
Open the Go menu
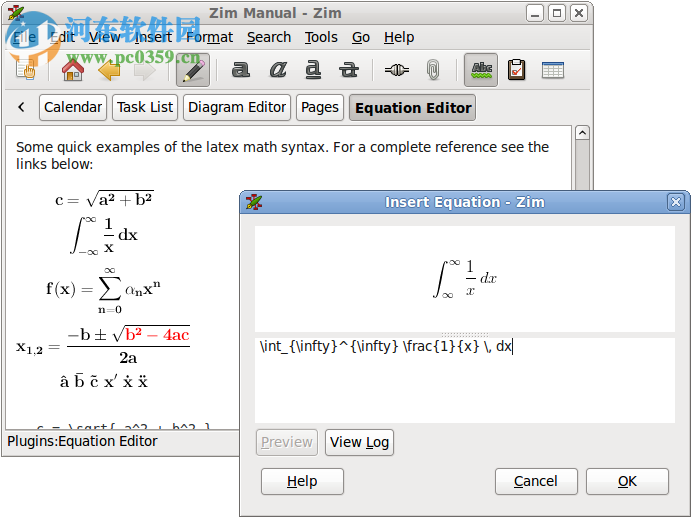tap(361, 38)
